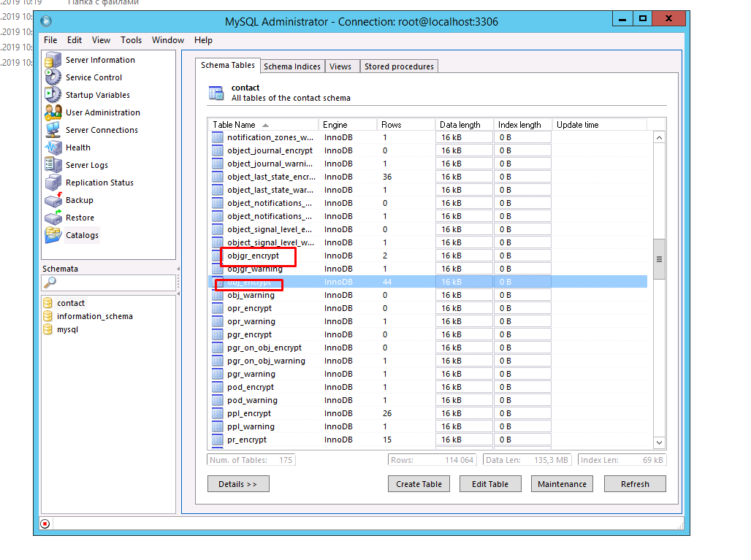The image size is (751, 560).
Task: Click the information_schema database icon
Action: point(48,316)
